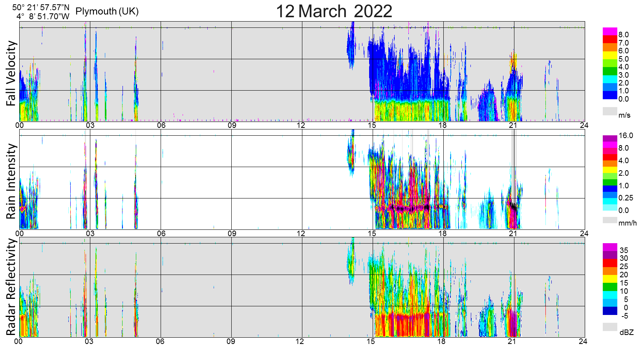Viewport: 644px width, 353px height.
Task: Select the "Plymouth (UK)" location label
Action: pos(107,11)
